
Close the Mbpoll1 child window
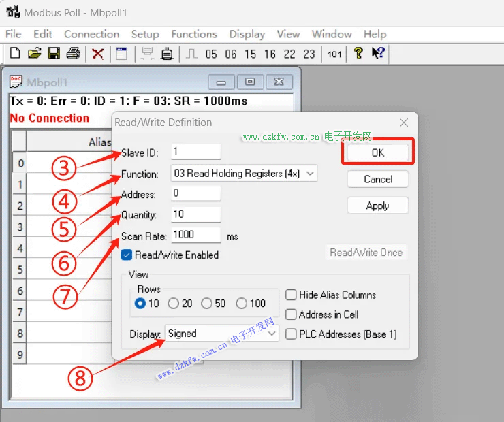pyautogui.click(x=279, y=82)
